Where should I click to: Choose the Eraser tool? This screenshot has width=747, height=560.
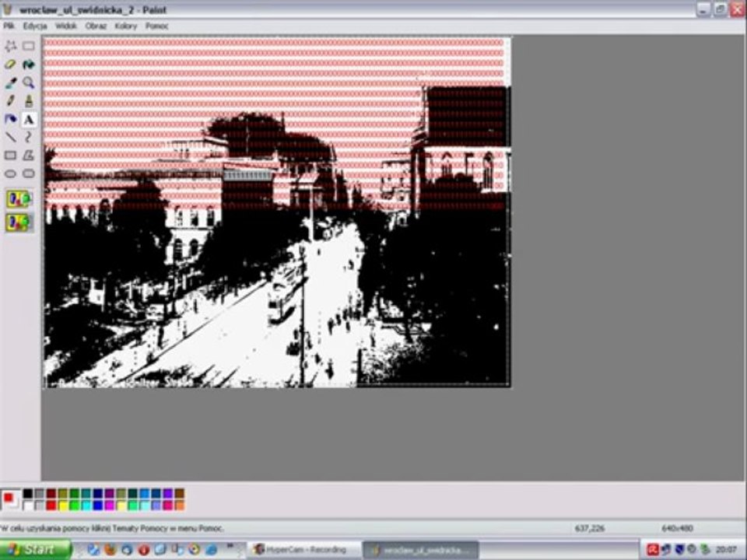[x=10, y=65]
